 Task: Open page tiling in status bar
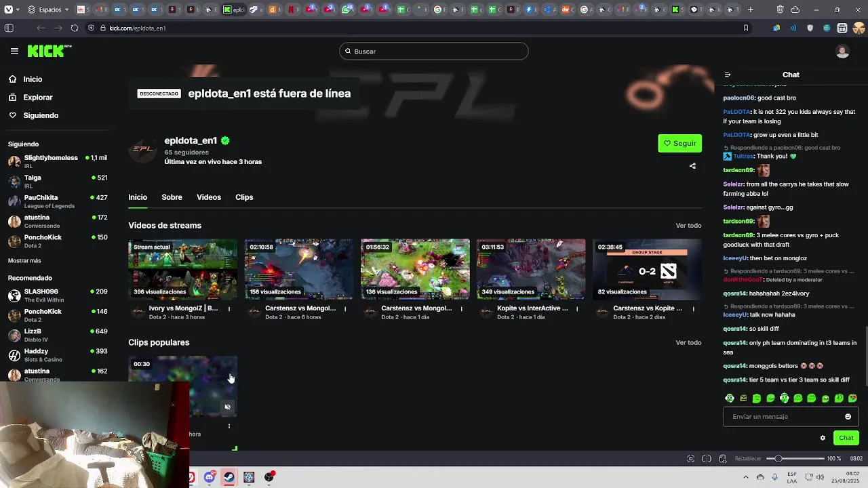click(707, 459)
